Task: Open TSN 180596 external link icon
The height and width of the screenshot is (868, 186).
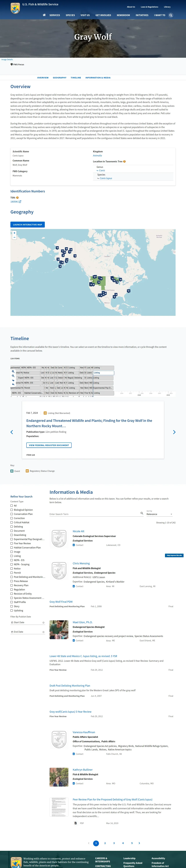Action: [20, 202]
